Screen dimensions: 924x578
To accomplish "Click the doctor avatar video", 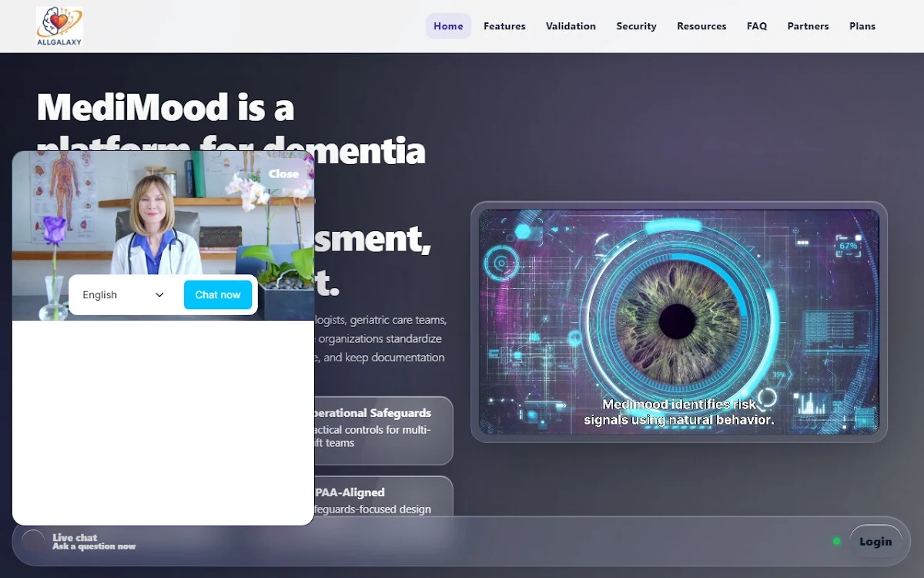I will click(x=163, y=235).
